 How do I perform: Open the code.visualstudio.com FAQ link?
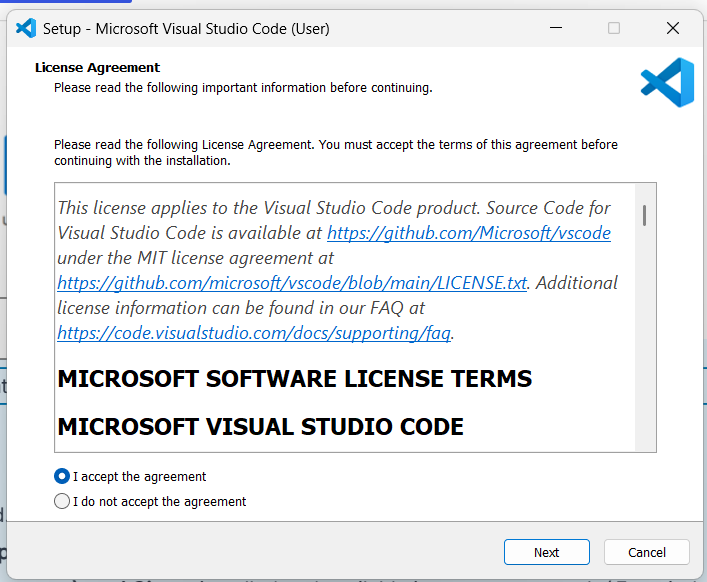pos(254,333)
